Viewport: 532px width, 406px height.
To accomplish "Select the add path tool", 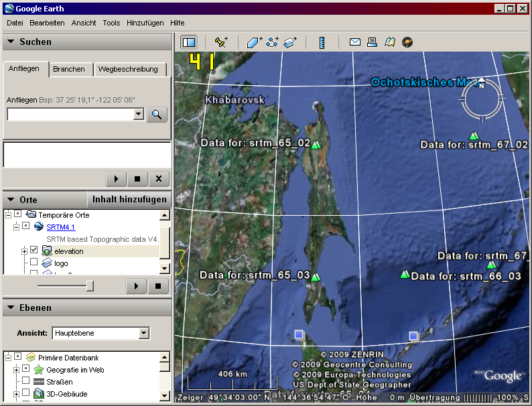I will (272, 42).
